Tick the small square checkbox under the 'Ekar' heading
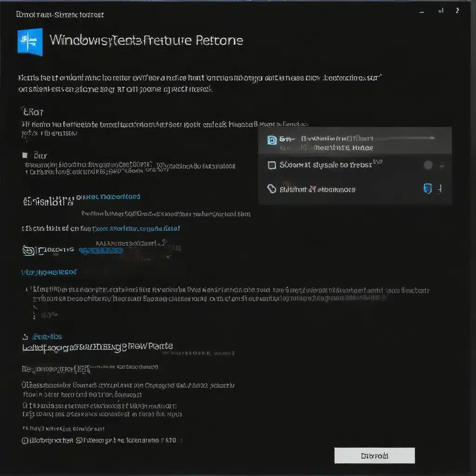This screenshot has height=476, width=476. [25, 155]
